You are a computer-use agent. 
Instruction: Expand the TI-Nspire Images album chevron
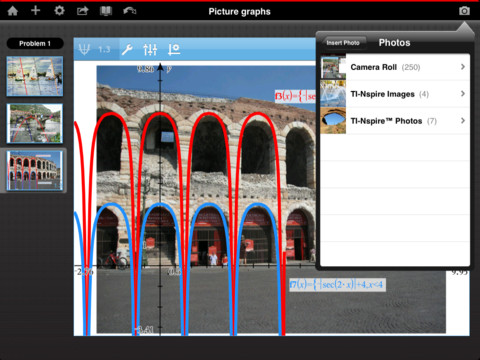pyautogui.click(x=463, y=94)
